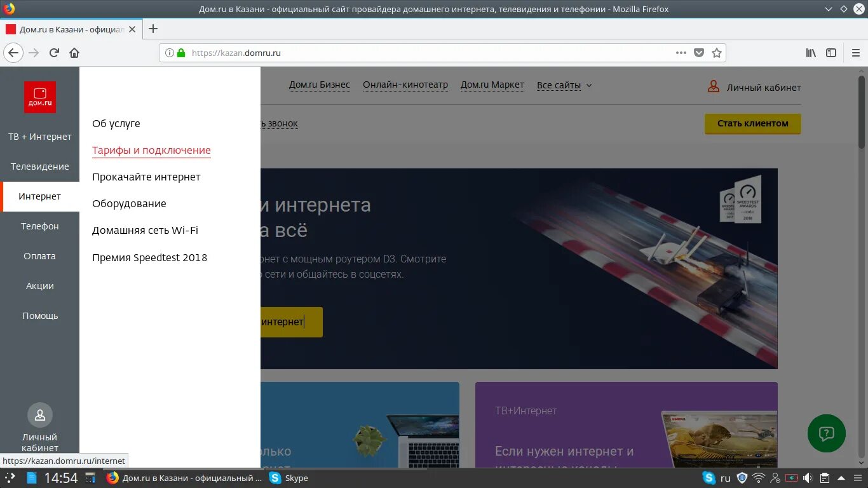This screenshot has height=488, width=868.
Task: Click the Личный кабинет link at top right
Action: (x=764, y=88)
